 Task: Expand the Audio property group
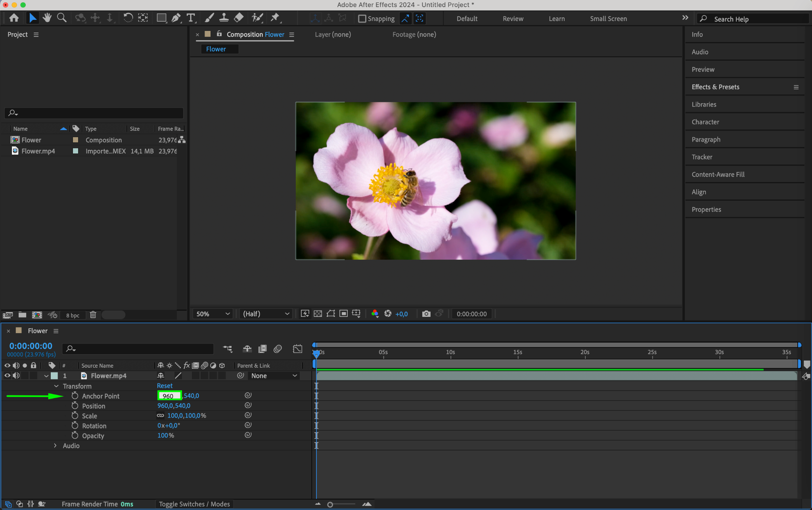[x=56, y=446]
